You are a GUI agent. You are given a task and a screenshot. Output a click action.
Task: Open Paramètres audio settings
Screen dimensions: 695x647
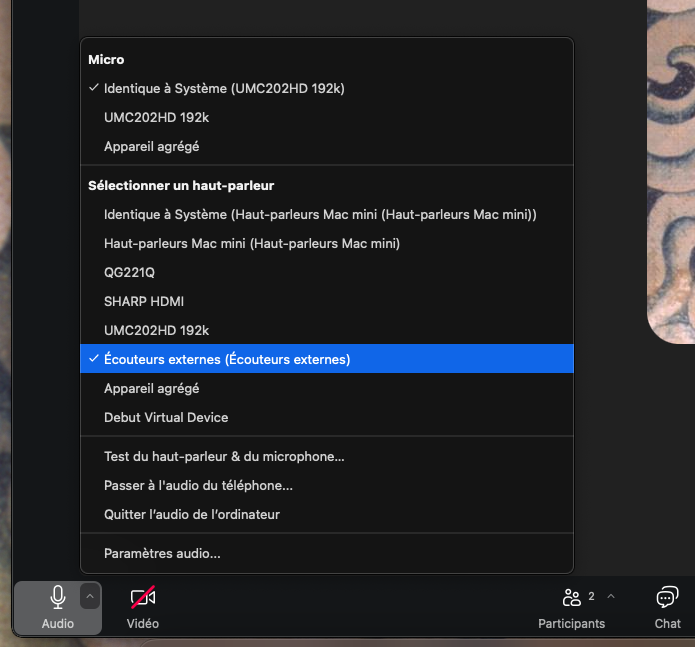coord(162,553)
